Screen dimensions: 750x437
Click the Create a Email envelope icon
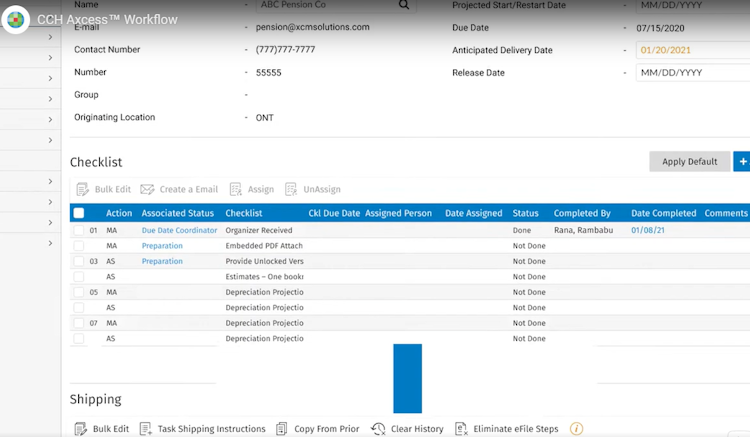click(x=147, y=189)
